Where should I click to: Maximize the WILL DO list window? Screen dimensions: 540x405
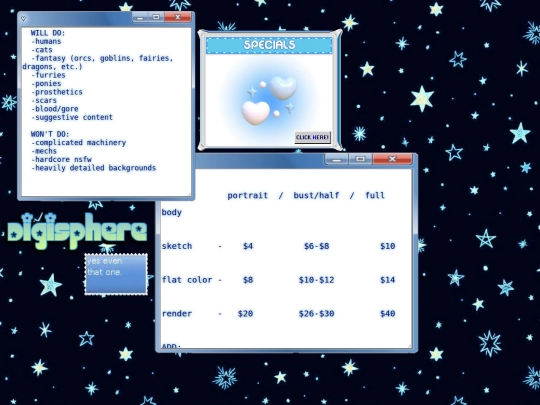[x=156, y=17]
